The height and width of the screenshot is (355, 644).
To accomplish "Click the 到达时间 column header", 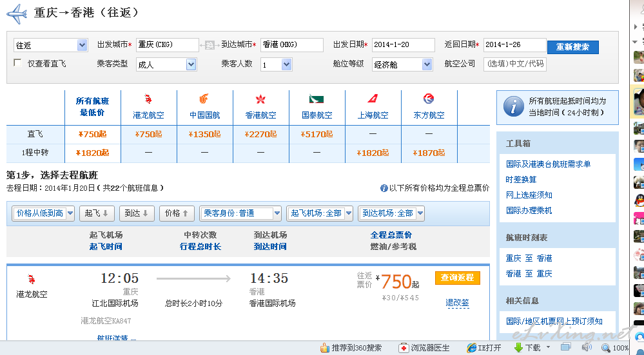I will point(270,247).
